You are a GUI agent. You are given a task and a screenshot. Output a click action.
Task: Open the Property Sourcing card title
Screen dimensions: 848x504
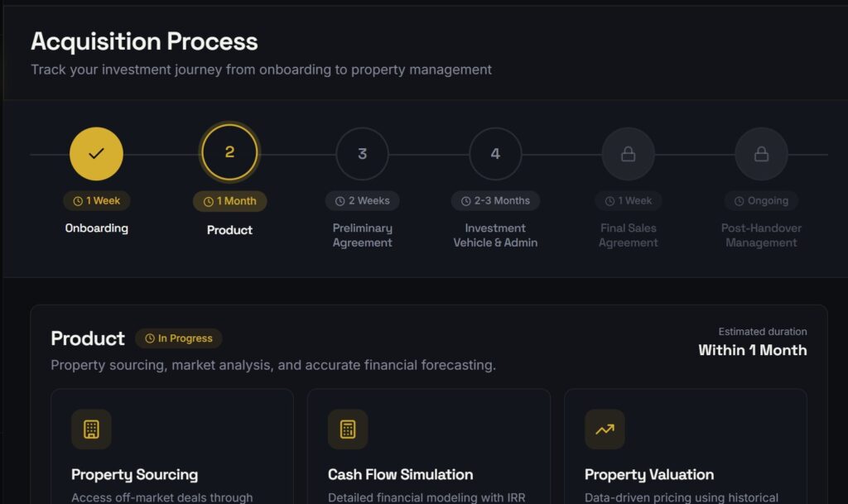pos(134,475)
